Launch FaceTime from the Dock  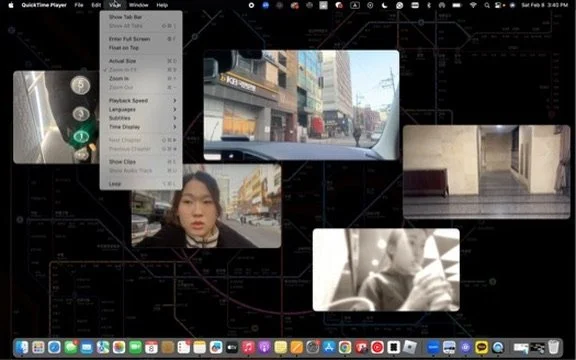[x=135, y=347]
